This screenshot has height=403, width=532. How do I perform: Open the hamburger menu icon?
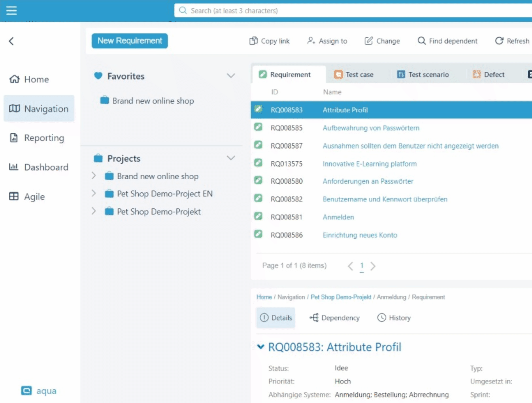(12, 11)
